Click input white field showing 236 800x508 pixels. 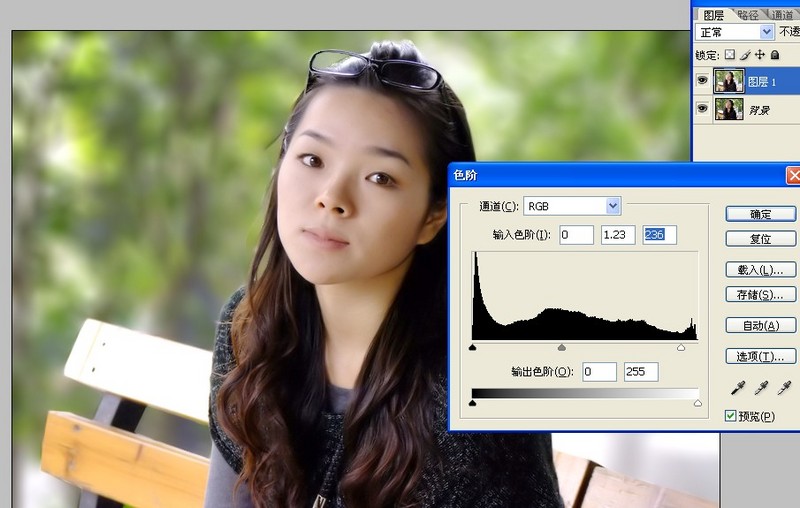[660, 235]
